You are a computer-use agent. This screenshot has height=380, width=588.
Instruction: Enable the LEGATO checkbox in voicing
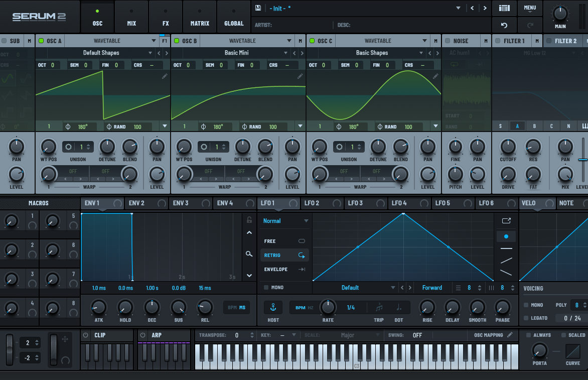(x=526, y=318)
